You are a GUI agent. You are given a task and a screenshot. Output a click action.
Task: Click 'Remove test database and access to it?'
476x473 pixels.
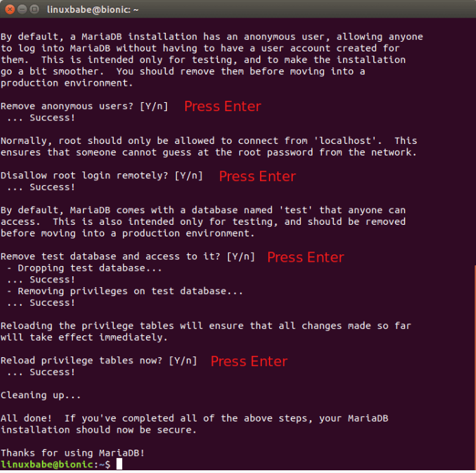(x=110, y=256)
